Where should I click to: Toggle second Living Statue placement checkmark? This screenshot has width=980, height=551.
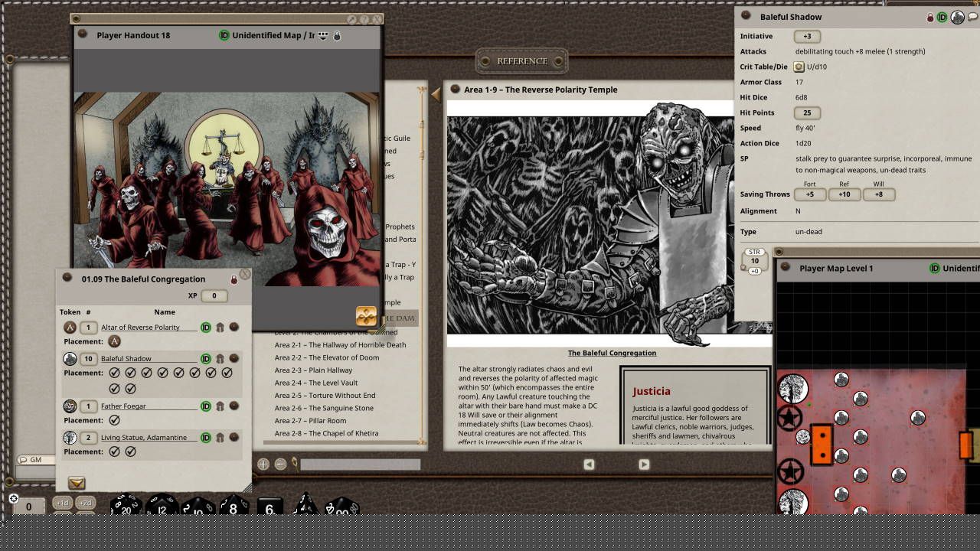click(x=130, y=452)
